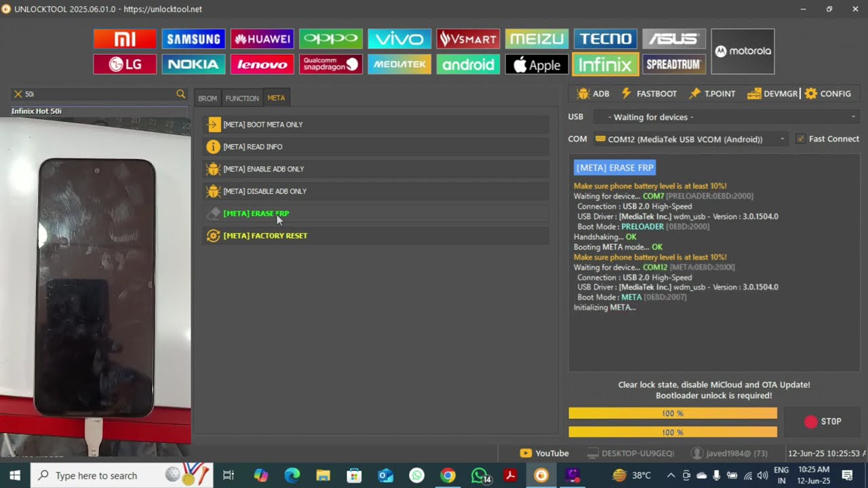
Task: Open the CONFIG settings
Action: click(828, 94)
